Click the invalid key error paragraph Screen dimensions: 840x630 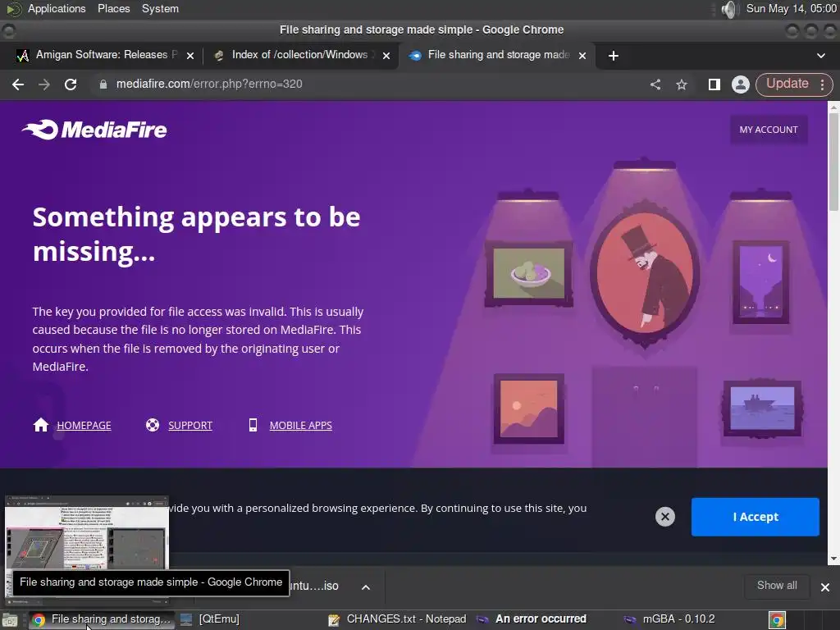[x=198, y=339]
